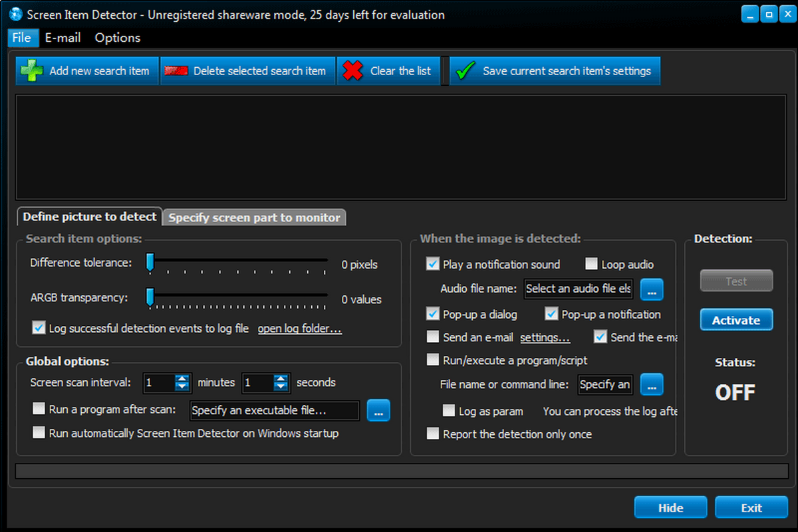798x532 pixels.
Task: Click the Add new search item button label
Action: coord(100,70)
